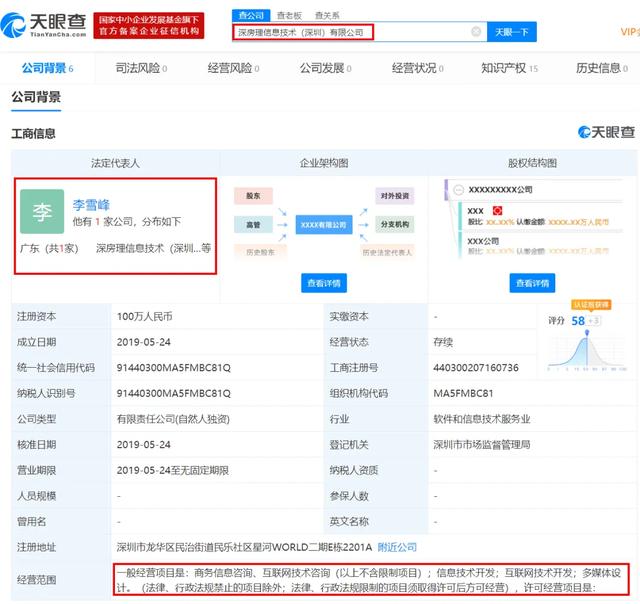Open the 知识产权 navigation tab
The width and height of the screenshot is (640, 604).
[509, 68]
